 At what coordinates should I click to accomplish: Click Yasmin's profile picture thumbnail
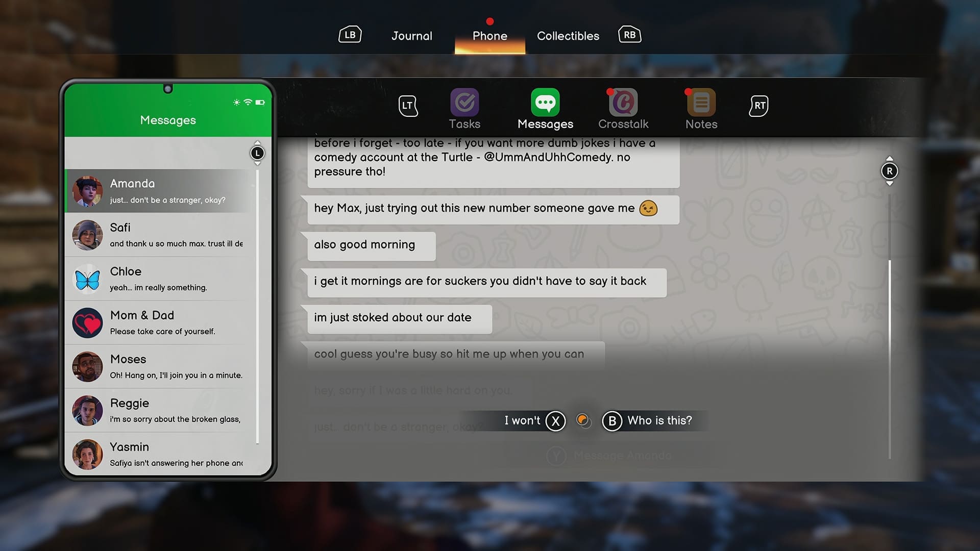[x=87, y=454]
